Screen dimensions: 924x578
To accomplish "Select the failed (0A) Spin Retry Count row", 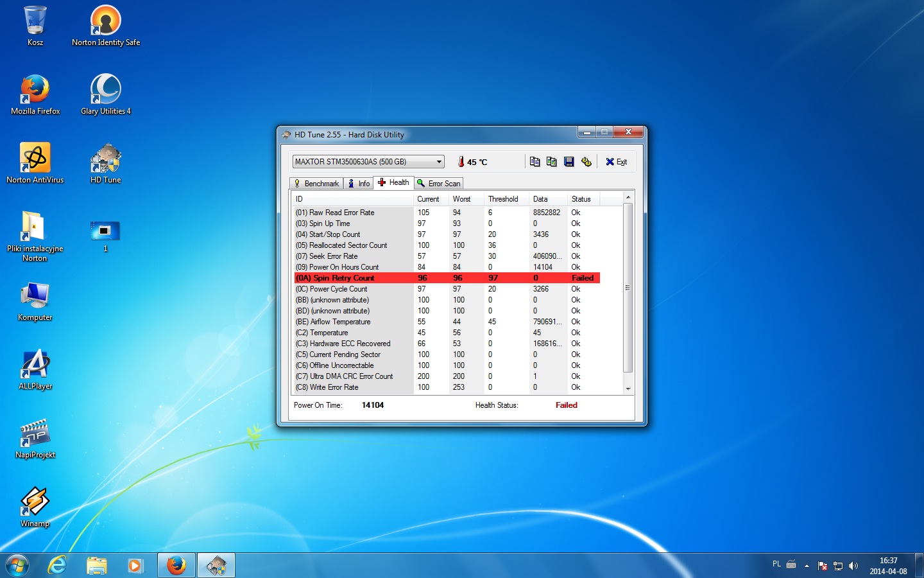I will point(447,278).
